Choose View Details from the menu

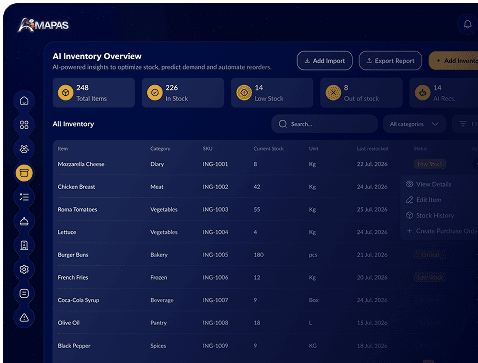[x=429, y=184]
